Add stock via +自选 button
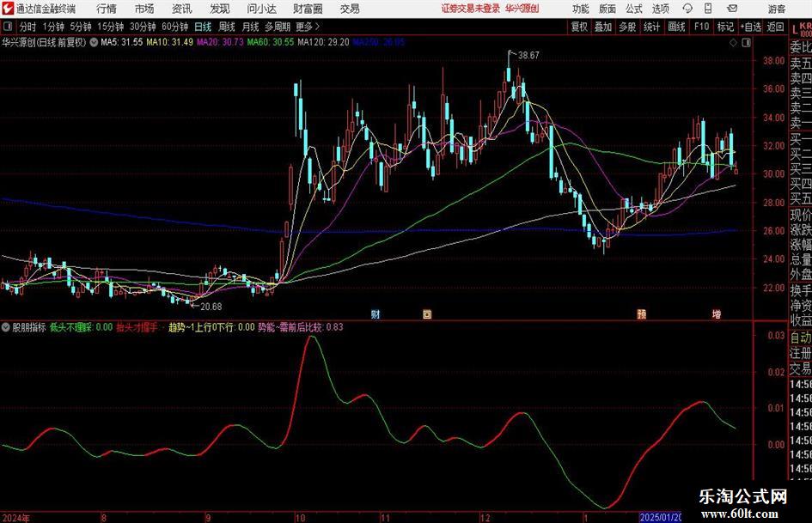Image resolution: width=812 pixels, height=523 pixels. [751, 27]
